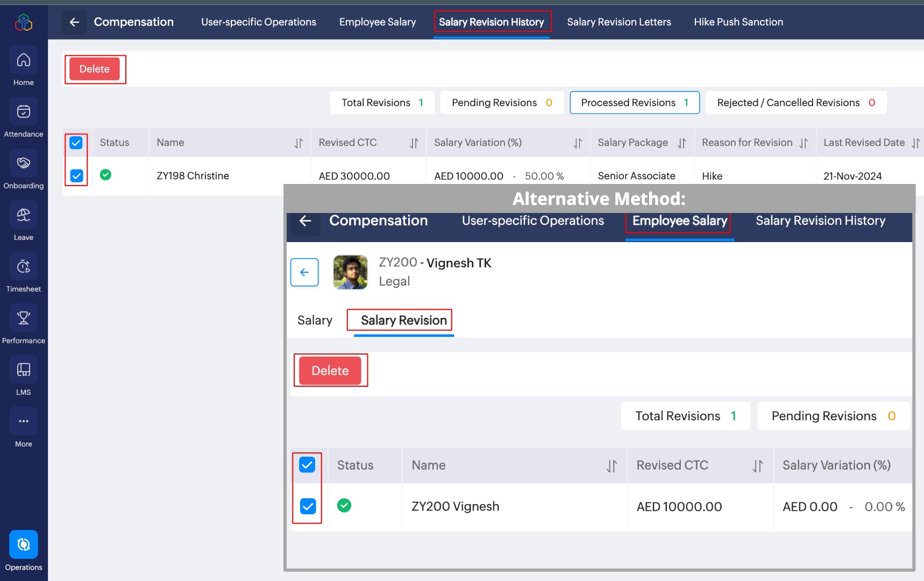Open Performance trophy icon
The height and width of the screenshot is (581, 924).
[x=24, y=318]
